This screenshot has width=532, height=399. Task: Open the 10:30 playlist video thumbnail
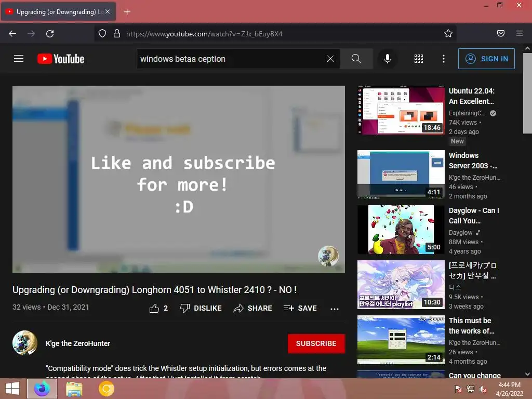[401, 284]
